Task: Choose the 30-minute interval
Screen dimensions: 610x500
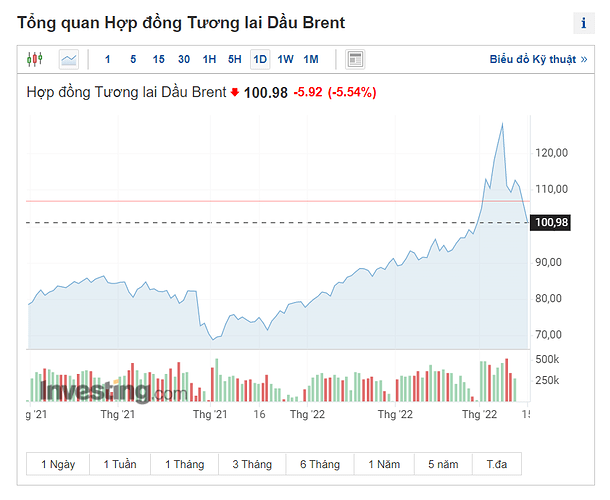Action: coord(184,59)
